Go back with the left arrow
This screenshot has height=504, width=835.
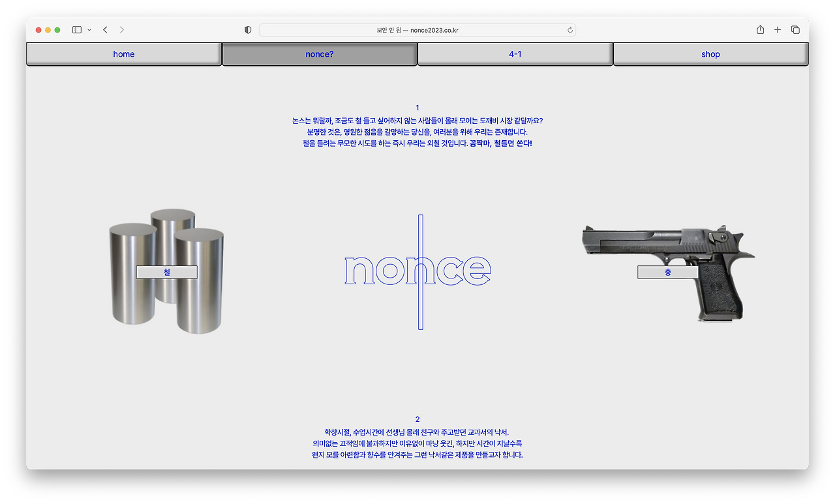tap(105, 30)
